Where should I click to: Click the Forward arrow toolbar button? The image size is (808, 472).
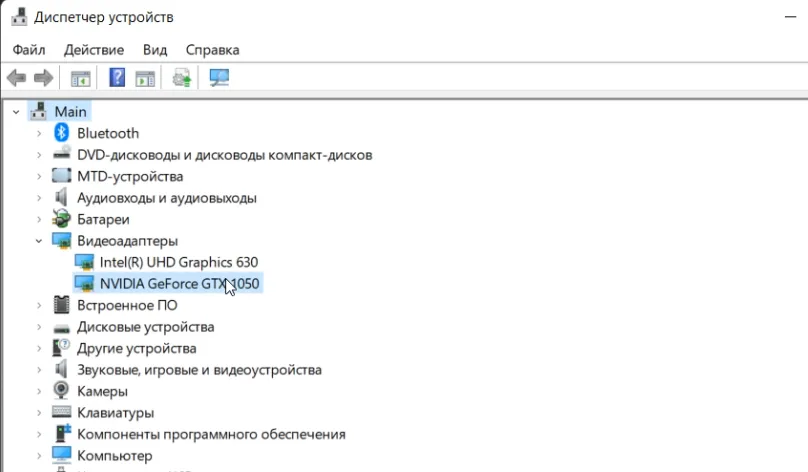pyautogui.click(x=43, y=78)
